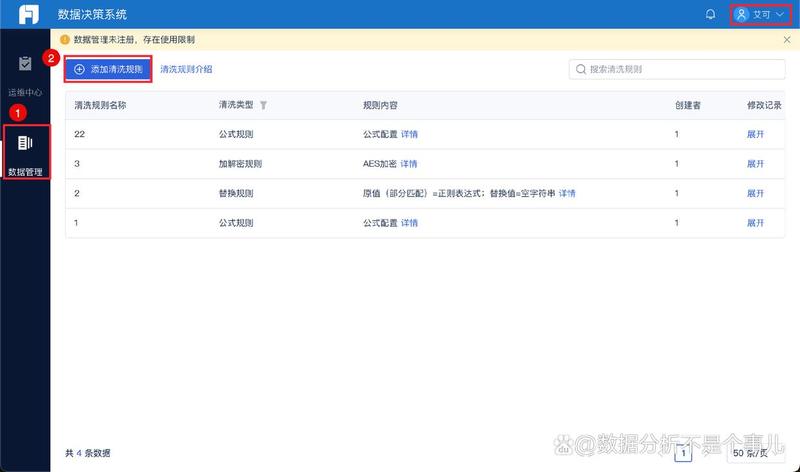Close the yellow warning banner

click(788, 40)
